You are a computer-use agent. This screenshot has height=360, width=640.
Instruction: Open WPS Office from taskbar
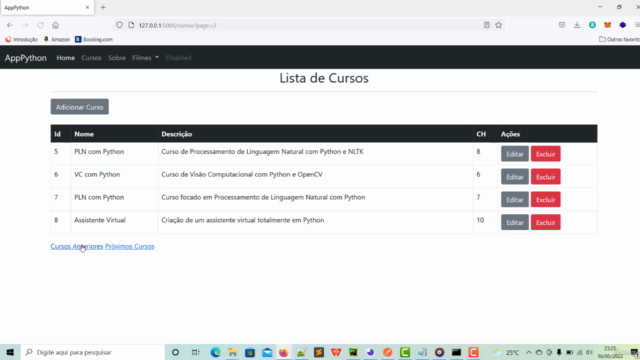point(336,352)
